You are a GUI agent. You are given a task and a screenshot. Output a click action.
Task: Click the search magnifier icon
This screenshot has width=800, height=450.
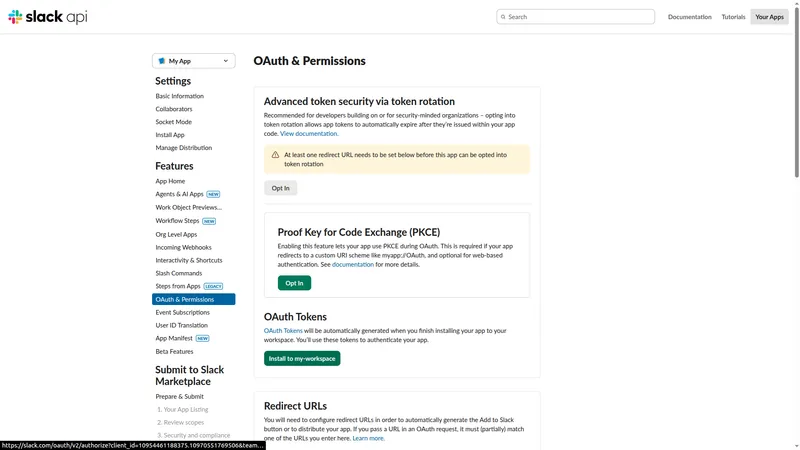(503, 17)
